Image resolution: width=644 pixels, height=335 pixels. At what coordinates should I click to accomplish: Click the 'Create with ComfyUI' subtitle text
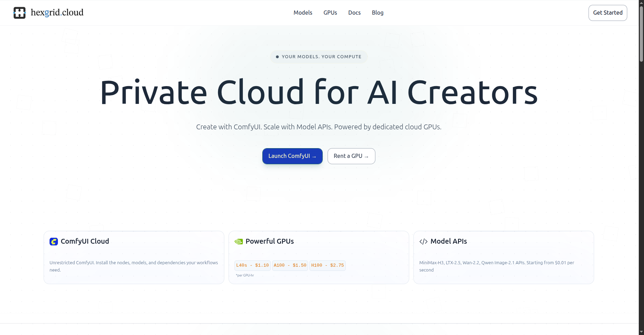click(x=319, y=127)
